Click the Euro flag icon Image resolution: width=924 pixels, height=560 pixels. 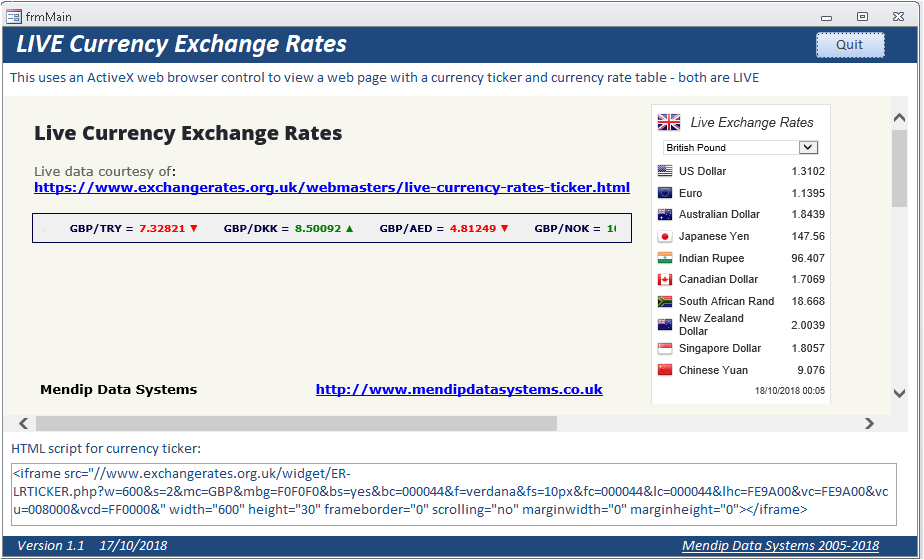665,193
